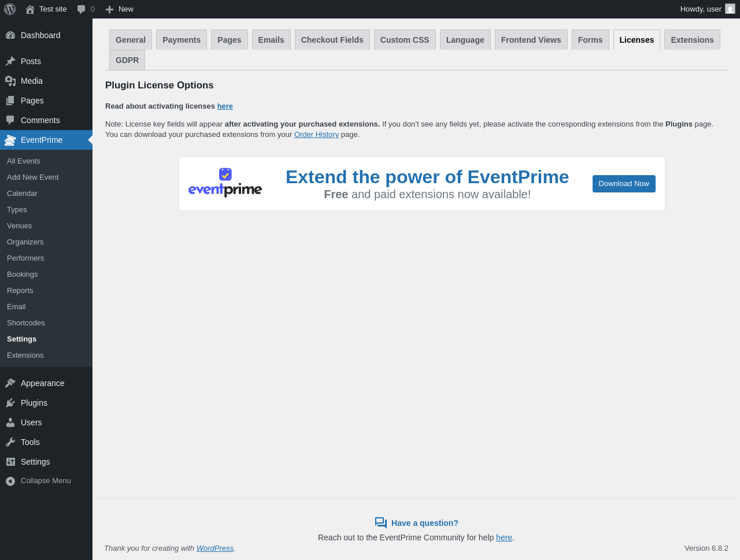
Task: Click the Tools wrench icon
Action: point(10,442)
